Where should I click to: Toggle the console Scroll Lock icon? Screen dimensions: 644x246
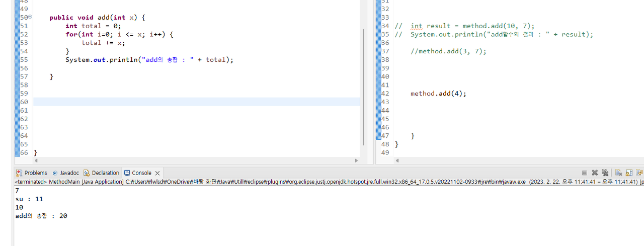pos(629,173)
